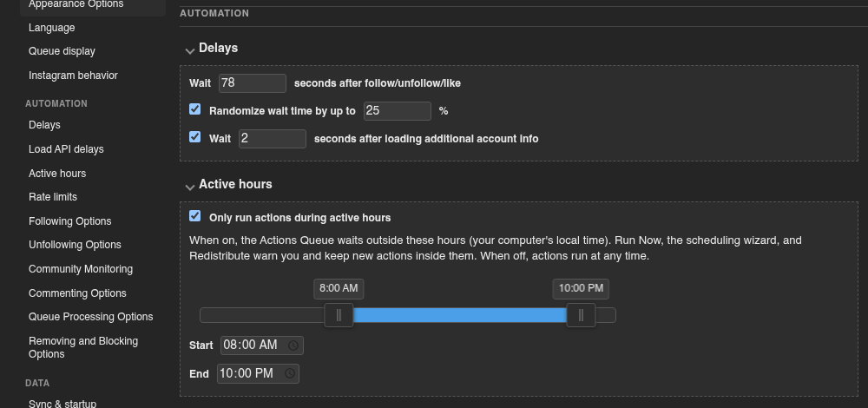Click the DATA sidebar group label
868x408 pixels.
click(37, 383)
